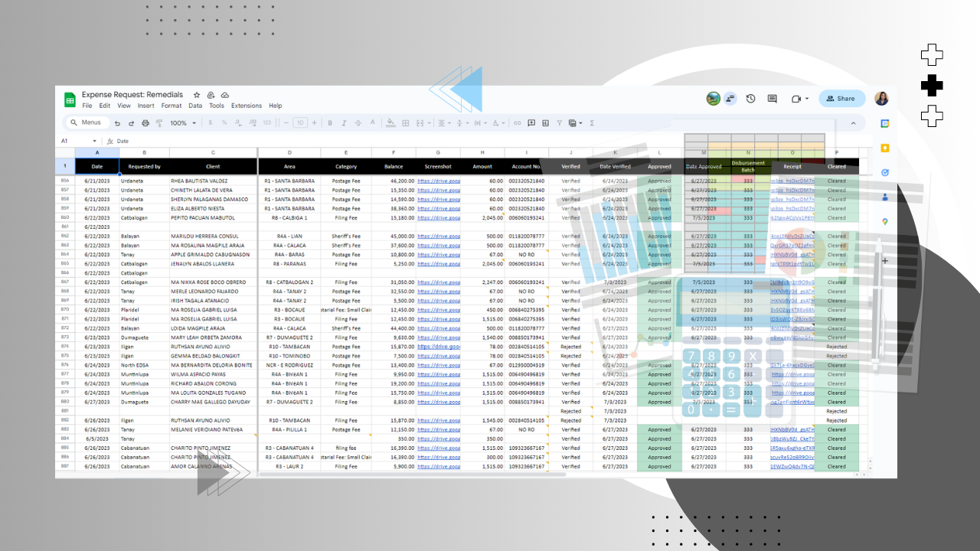Image resolution: width=980 pixels, height=551 pixels.
Task: Insert a chart from the toolbar
Action: (545, 122)
